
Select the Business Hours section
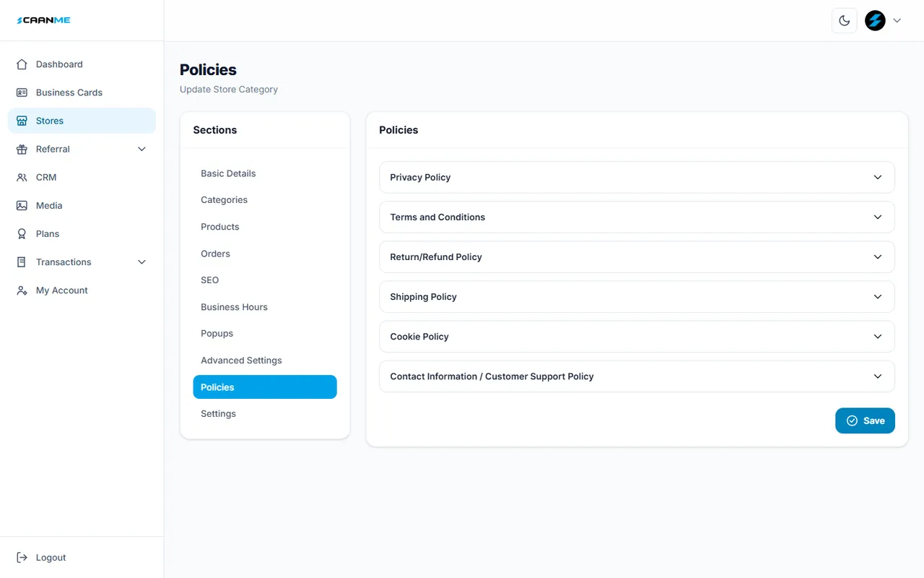(x=265, y=307)
